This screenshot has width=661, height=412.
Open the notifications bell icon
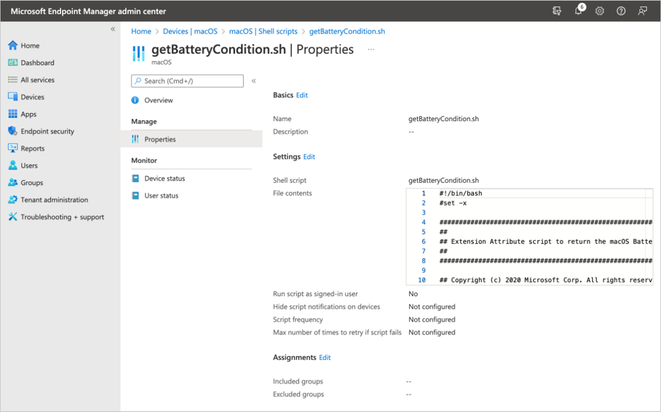(579, 11)
